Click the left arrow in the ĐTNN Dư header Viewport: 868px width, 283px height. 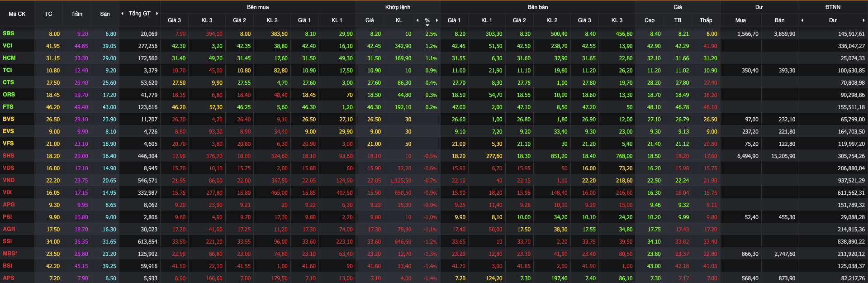coord(802,20)
